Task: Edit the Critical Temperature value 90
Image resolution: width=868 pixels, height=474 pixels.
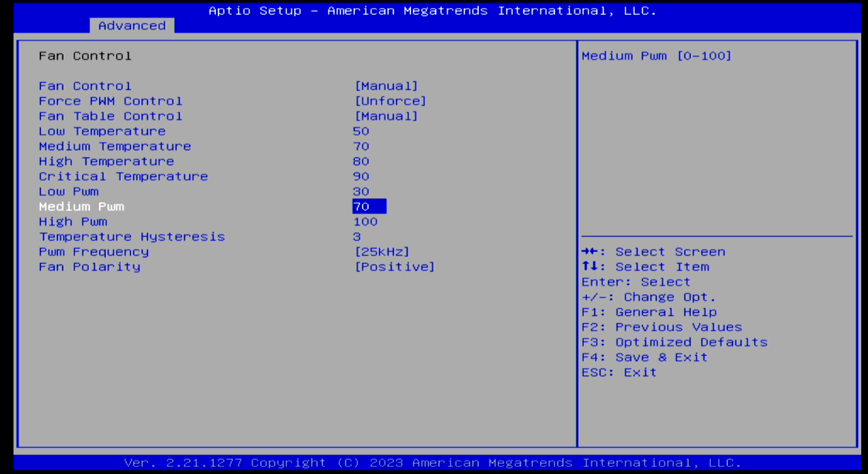Action: [361, 177]
